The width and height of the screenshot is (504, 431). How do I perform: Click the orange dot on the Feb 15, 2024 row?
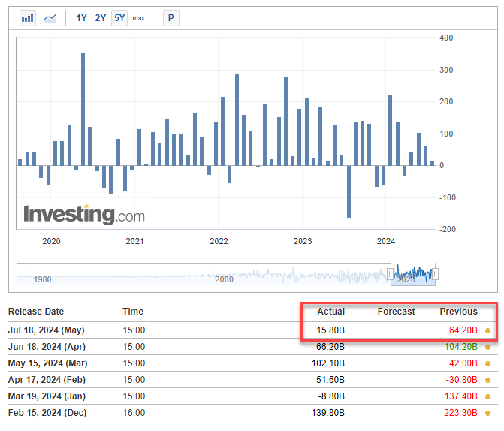[488, 413]
